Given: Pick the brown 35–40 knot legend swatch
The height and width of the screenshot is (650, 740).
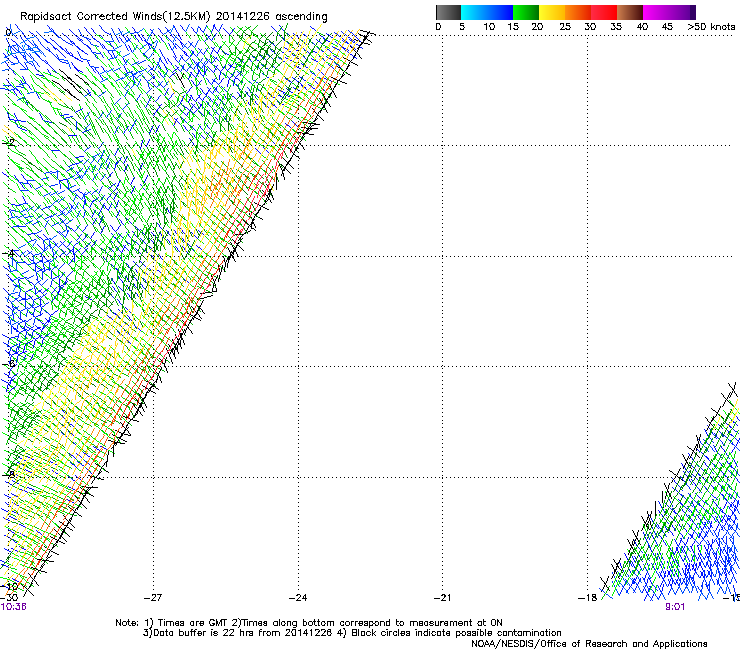Looking at the screenshot, I should (630, 12).
